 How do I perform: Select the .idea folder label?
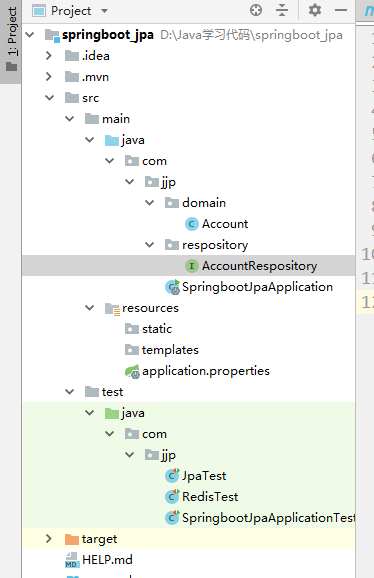96,56
